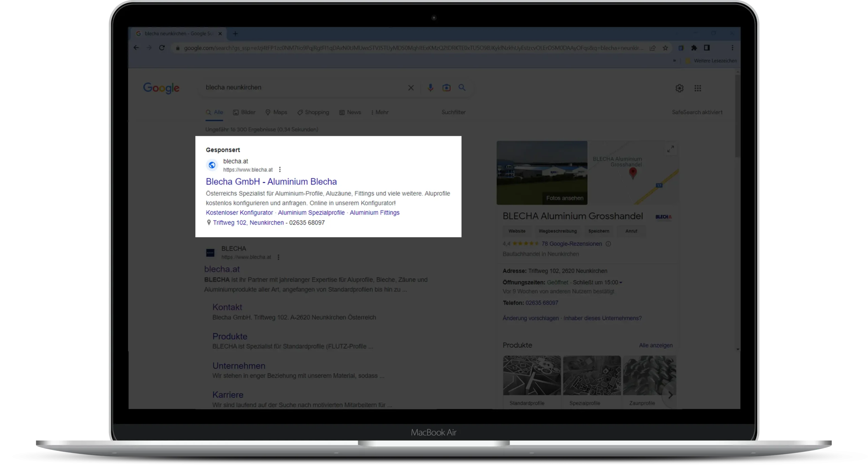Click the Wegbeschreibung button
The image size is (868, 465).
coord(557,231)
